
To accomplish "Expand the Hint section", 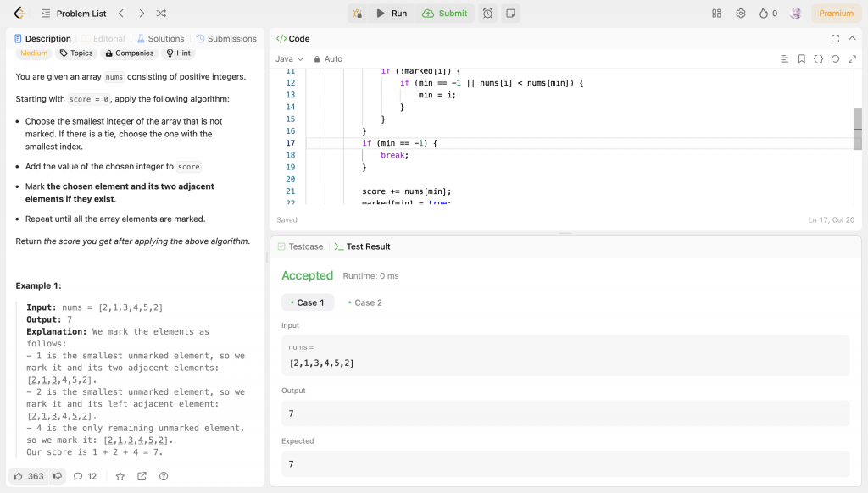I will (179, 53).
